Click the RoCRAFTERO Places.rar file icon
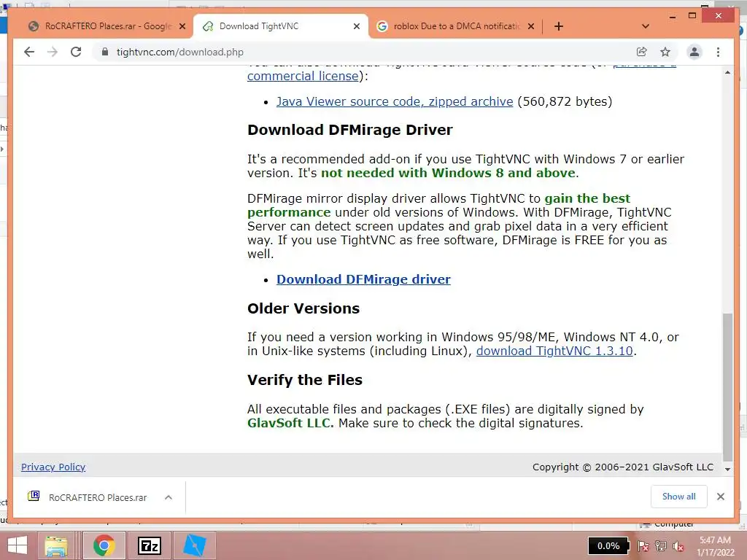 (34, 496)
